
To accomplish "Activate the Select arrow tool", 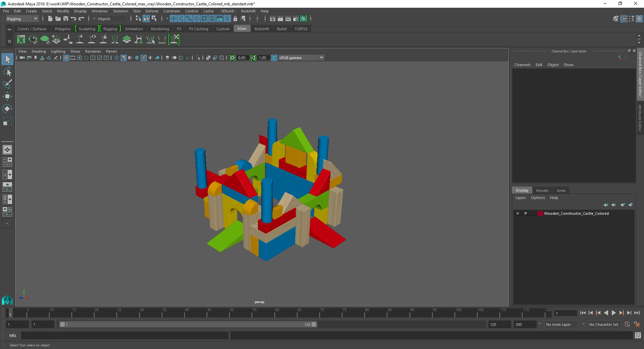I will [7, 59].
